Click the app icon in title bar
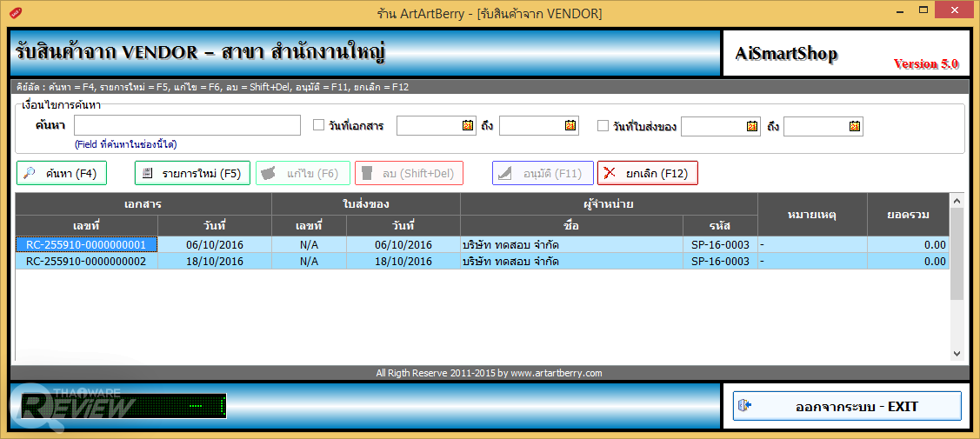 pos(17,12)
